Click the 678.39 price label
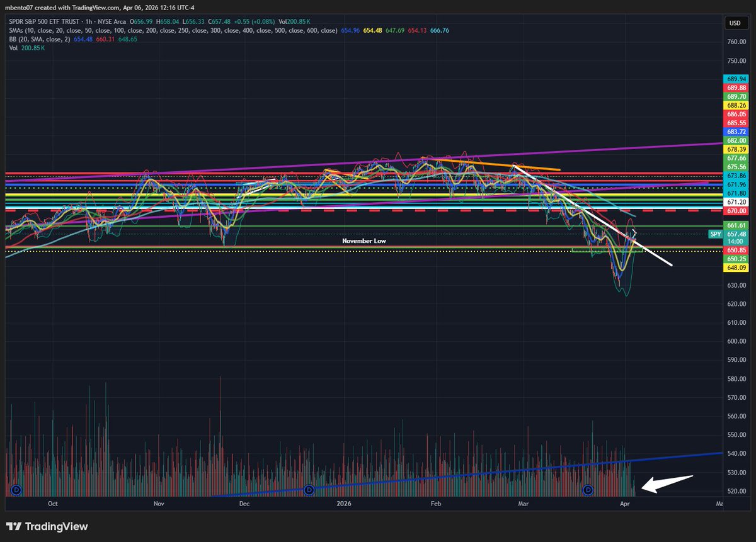 [736, 149]
